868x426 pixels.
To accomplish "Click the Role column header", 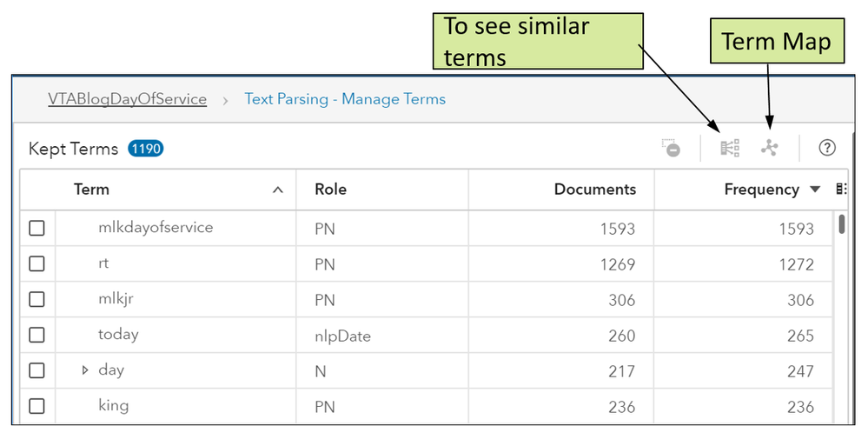I will (330, 190).
